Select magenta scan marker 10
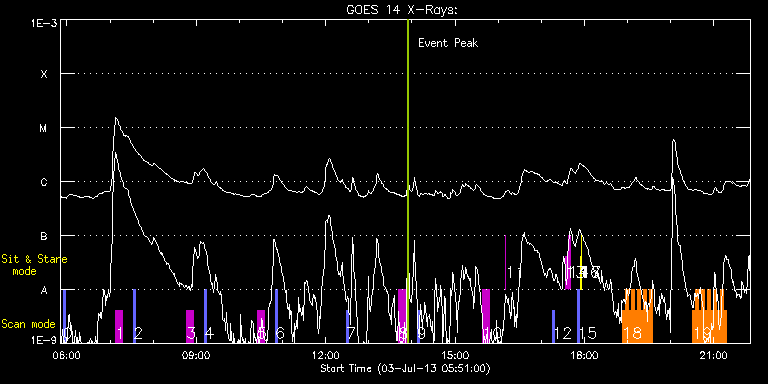 coord(486,316)
